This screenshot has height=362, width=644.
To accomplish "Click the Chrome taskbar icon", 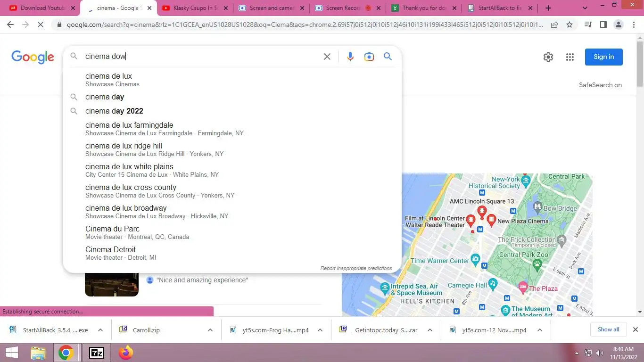I will point(66,353).
